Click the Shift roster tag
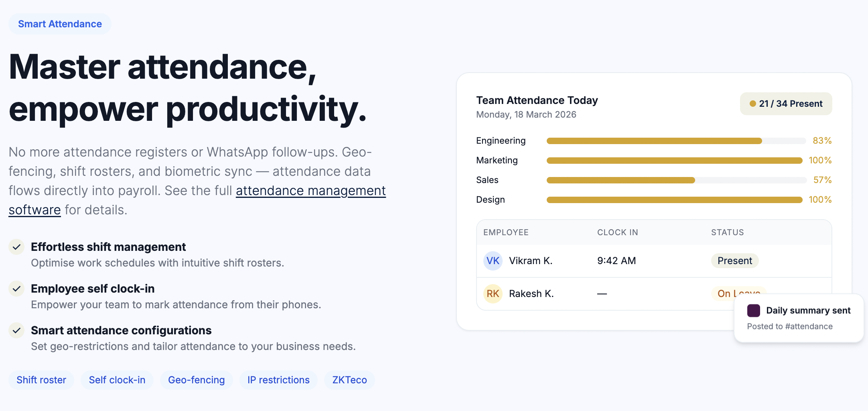The height and width of the screenshot is (411, 868). 41,380
